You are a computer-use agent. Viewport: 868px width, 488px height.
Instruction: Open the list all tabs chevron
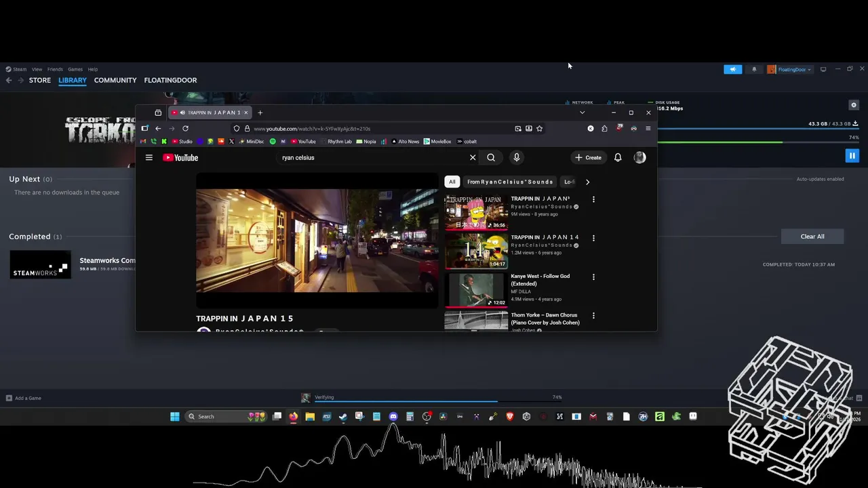click(x=582, y=113)
